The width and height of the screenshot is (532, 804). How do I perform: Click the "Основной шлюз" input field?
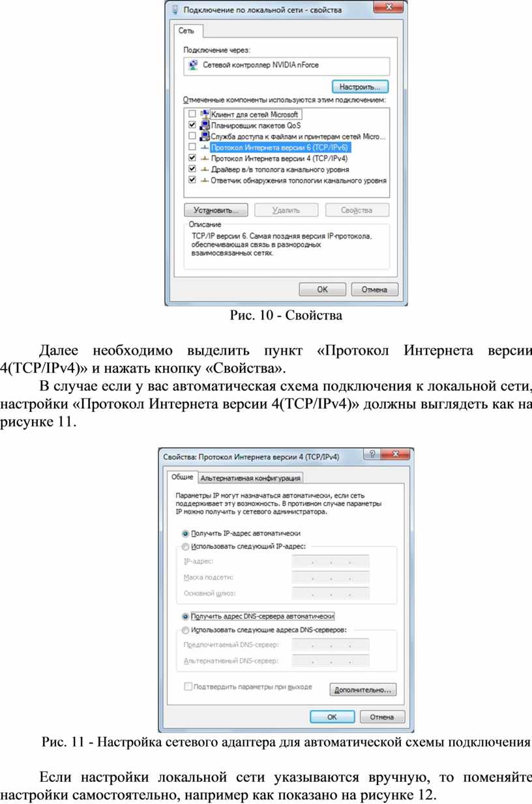point(331,593)
